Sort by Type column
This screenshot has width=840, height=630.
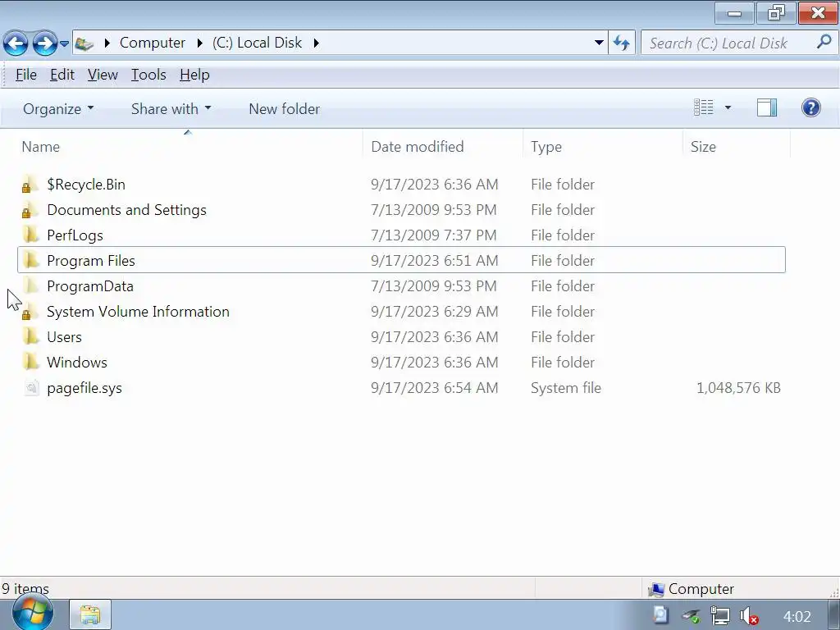click(x=603, y=147)
